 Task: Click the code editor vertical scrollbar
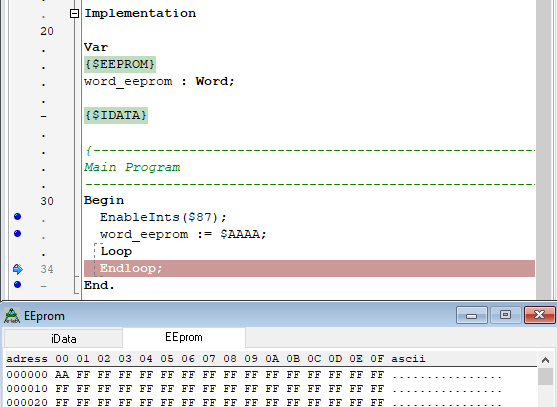pos(544,149)
